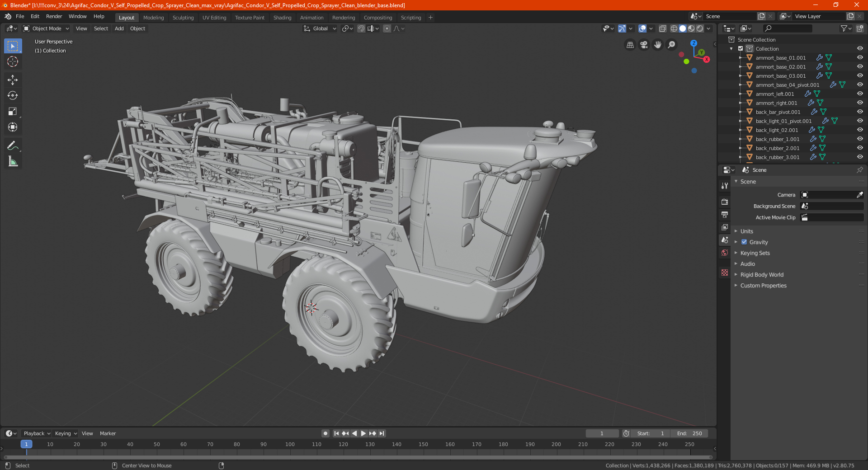Open the Object Mode dropdown

(46, 28)
